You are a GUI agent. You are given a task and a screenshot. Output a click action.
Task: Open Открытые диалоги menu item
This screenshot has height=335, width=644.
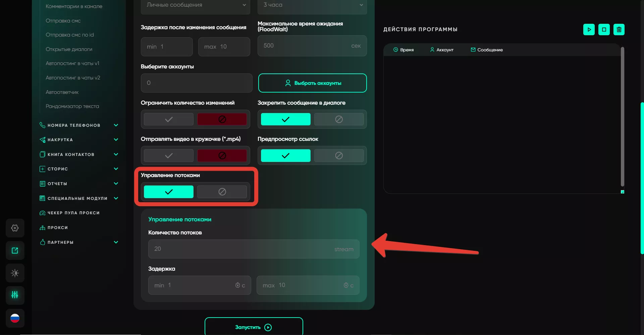(69, 49)
